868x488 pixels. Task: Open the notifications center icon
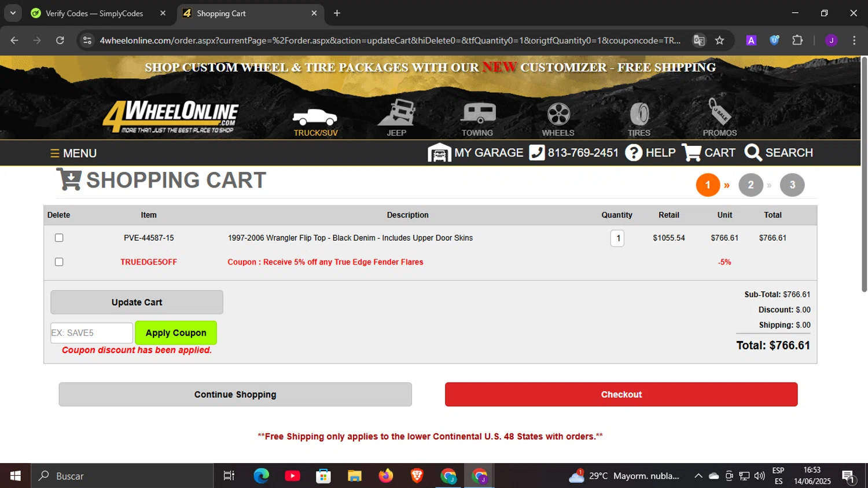tap(849, 476)
